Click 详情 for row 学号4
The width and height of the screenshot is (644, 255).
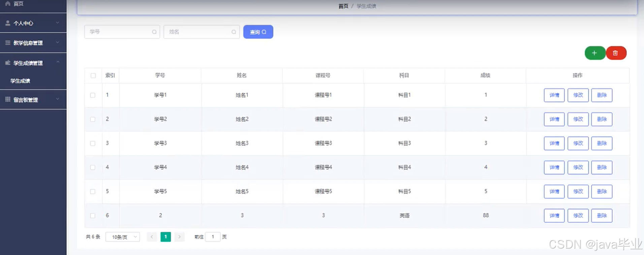pyautogui.click(x=554, y=167)
